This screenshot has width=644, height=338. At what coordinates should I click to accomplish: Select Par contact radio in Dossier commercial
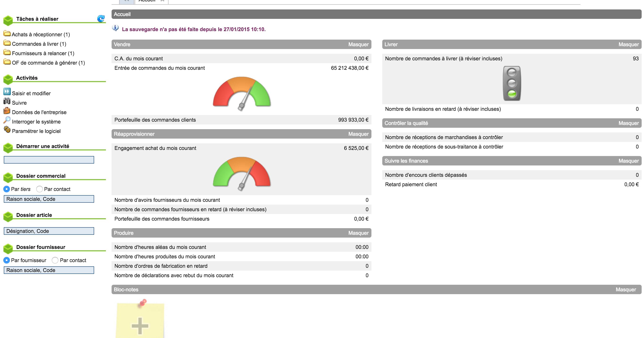[40, 189]
